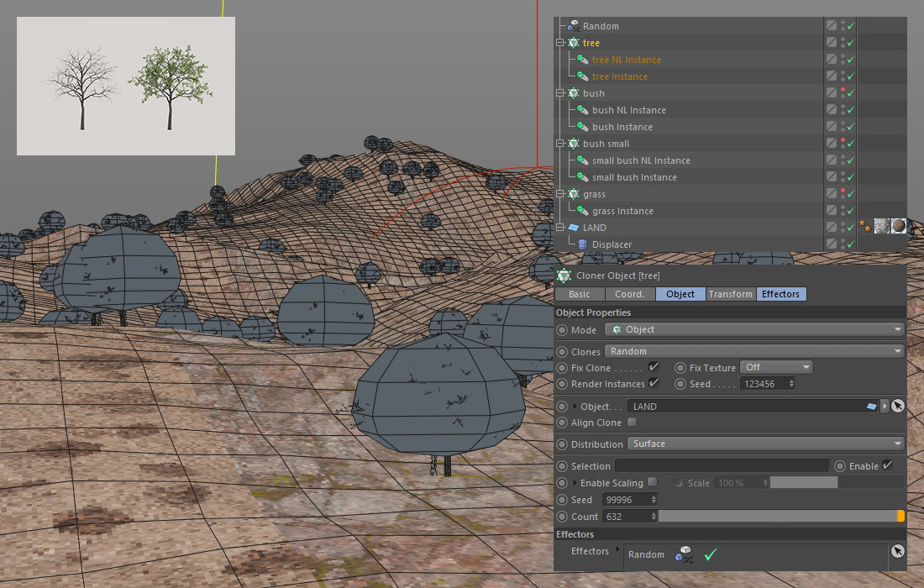The height and width of the screenshot is (588, 924).
Task: Click the layer swatch of bush small row
Action: [x=831, y=144]
